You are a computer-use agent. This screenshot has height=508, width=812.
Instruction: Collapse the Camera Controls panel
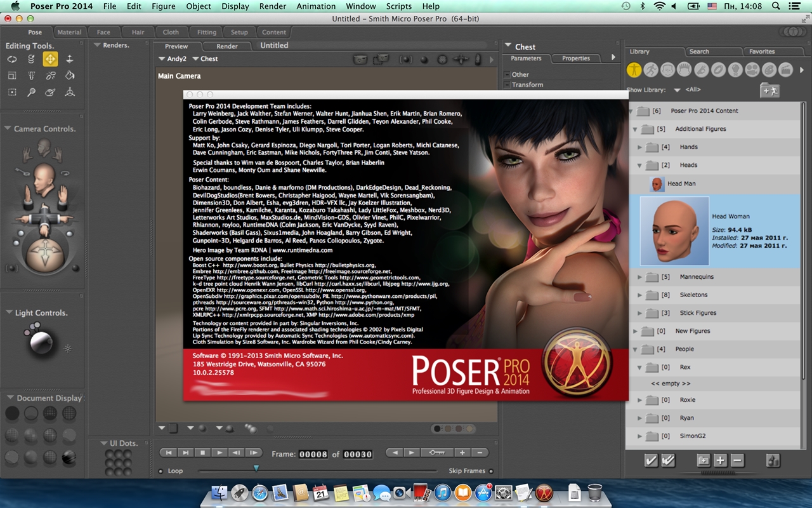pyautogui.click(x=8, y=128)
